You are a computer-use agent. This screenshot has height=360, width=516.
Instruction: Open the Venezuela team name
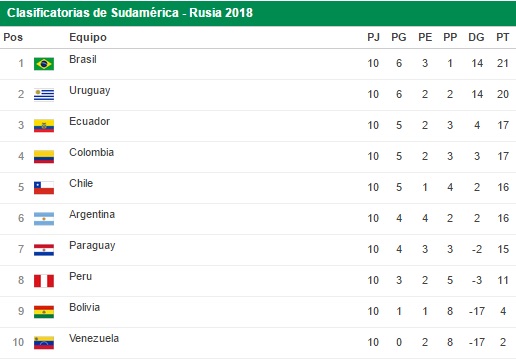click(94, 338)
